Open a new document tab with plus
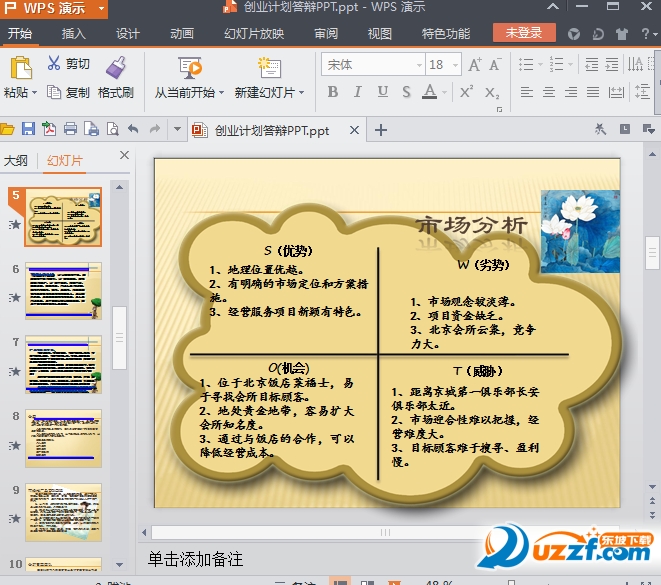This screenshot has width=661, height=585. point(381,130)
